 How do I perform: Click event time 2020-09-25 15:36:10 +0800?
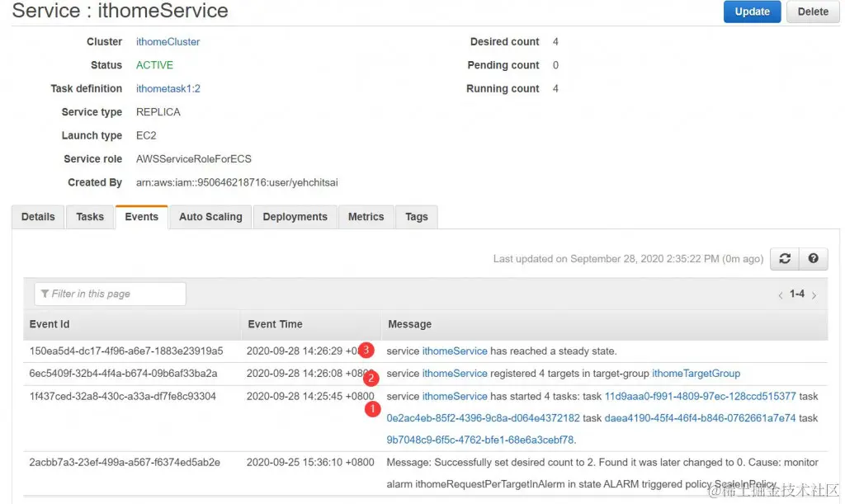point(310,463)
